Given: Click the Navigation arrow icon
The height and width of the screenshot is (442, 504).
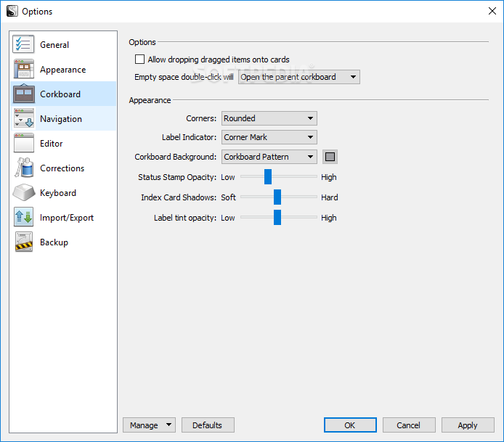Looking at the screenshot, I should coord(23,118).
